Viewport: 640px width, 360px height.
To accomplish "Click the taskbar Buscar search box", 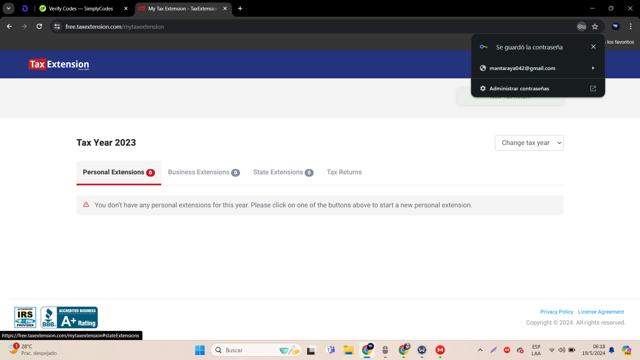I will tap(257, 350).
